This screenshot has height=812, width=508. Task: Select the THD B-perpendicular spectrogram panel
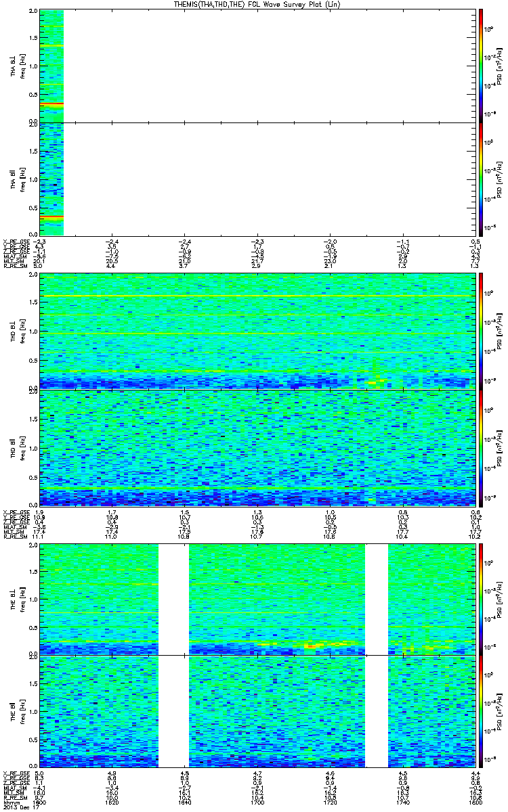257,331
